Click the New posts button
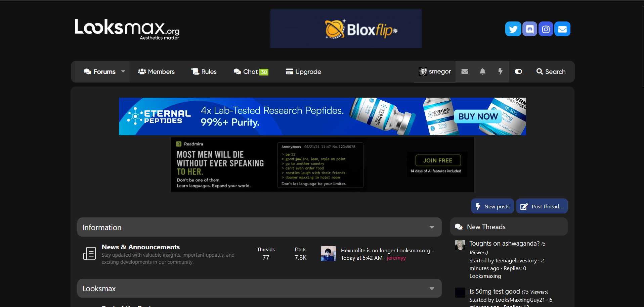The image size is (644, 307). click(492, 206)
